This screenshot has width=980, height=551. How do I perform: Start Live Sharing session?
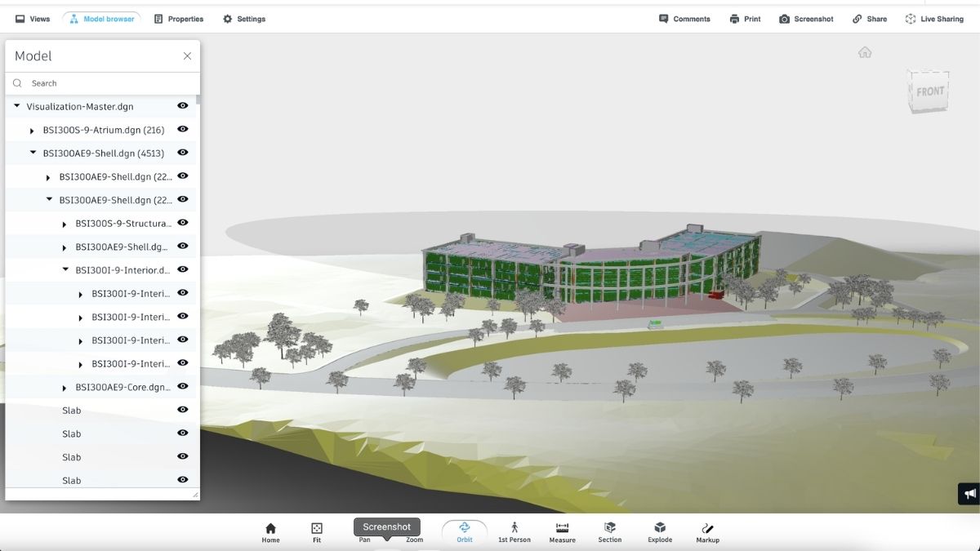934,19
